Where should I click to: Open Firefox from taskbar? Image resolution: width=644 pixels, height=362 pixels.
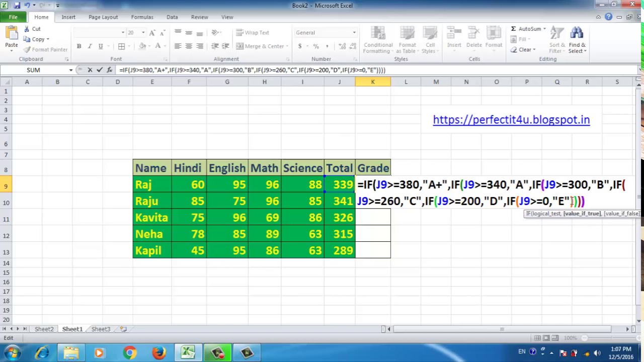159,353
